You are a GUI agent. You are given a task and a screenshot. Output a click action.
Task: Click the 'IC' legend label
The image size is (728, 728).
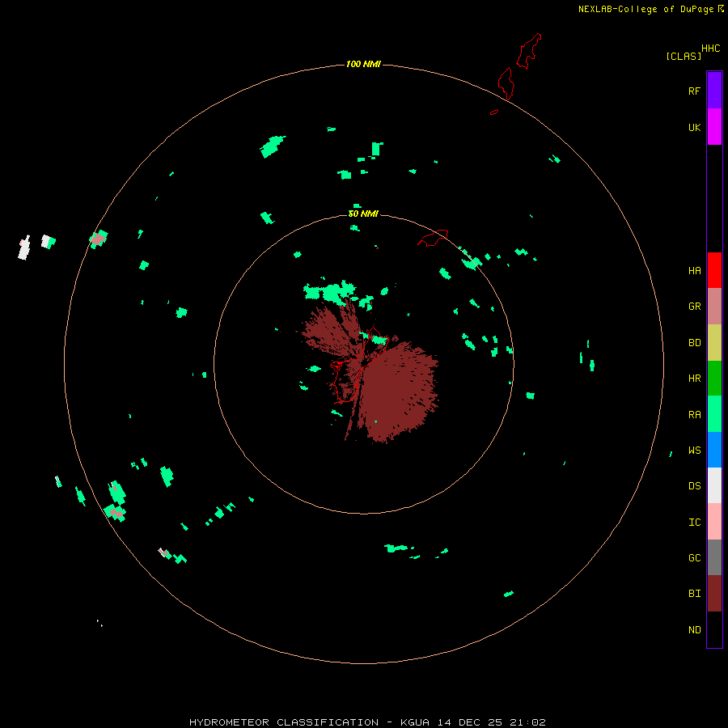tap(694, 523)
